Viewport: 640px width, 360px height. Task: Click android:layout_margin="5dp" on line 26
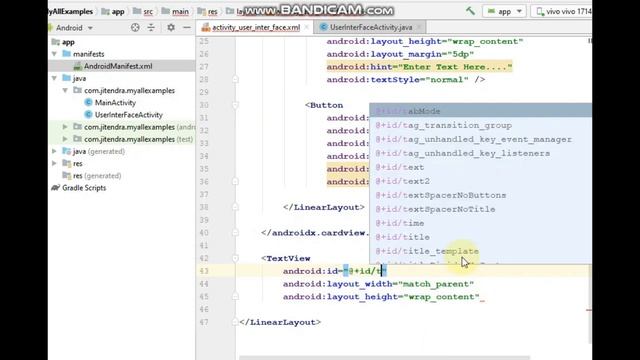click(400, 54)
